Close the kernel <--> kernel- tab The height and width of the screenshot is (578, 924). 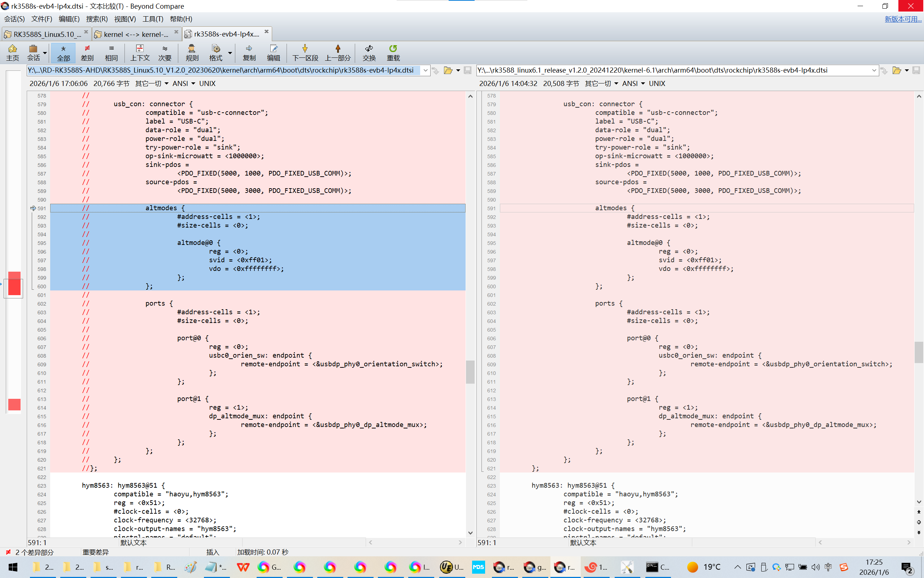tap(176, 31)
